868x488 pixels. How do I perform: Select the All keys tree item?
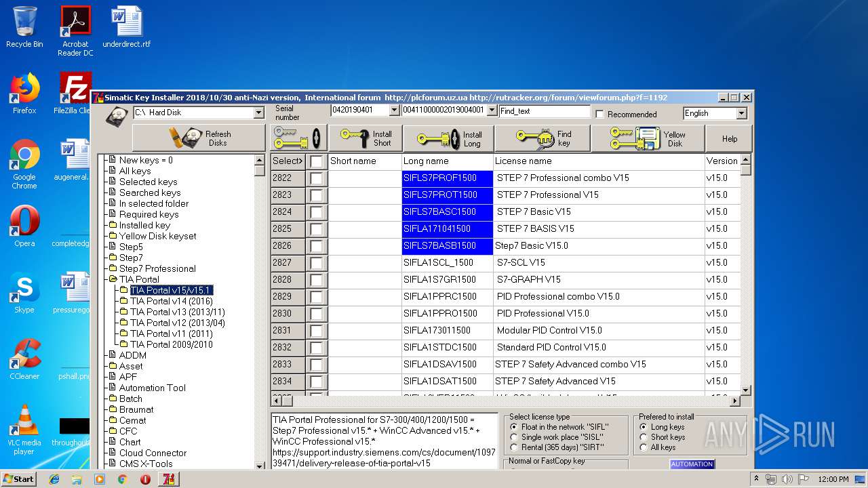(x=135, y=171)
